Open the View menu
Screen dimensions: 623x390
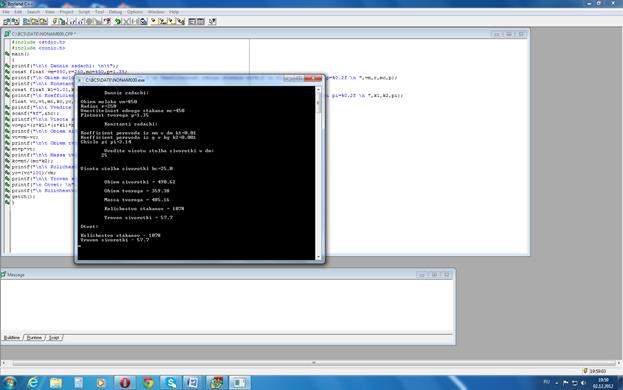click(50, 12)
